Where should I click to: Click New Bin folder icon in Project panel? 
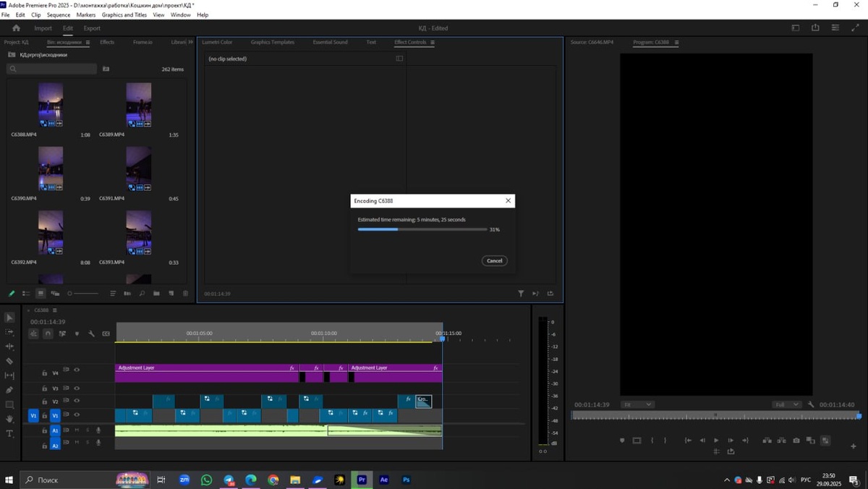[x=156, y=294]
